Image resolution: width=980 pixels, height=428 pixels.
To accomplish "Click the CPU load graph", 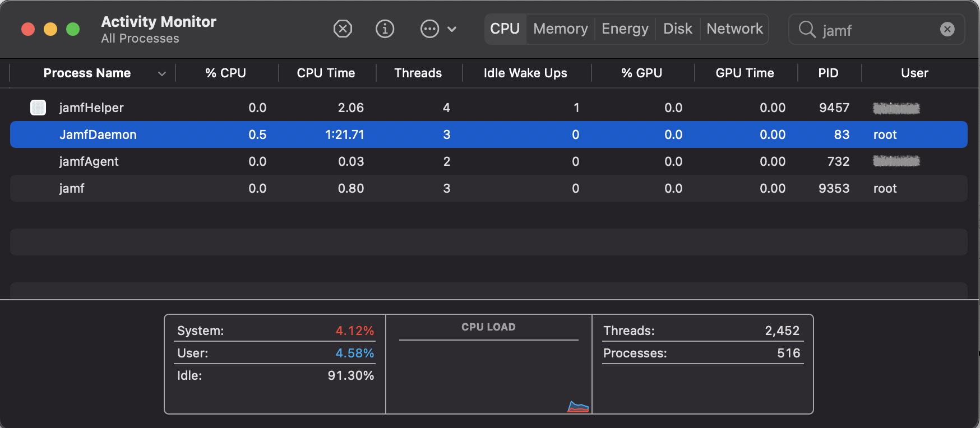I will [488, 375].
